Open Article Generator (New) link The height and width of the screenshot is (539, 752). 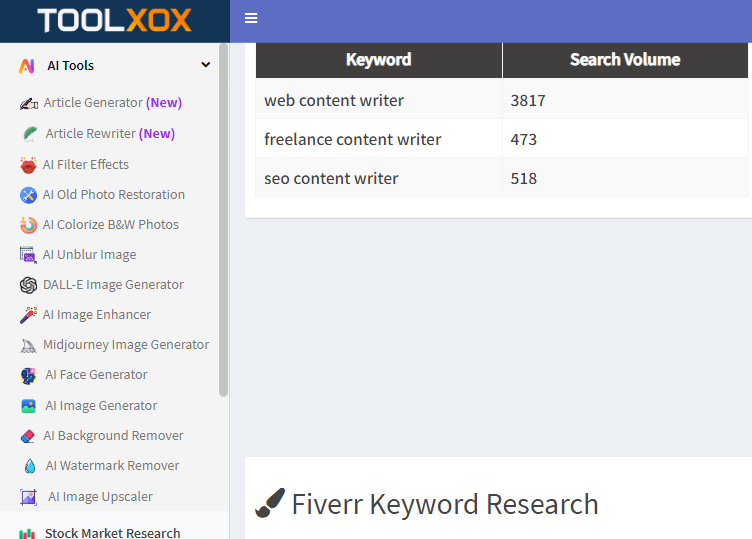[x=113, y=103]
